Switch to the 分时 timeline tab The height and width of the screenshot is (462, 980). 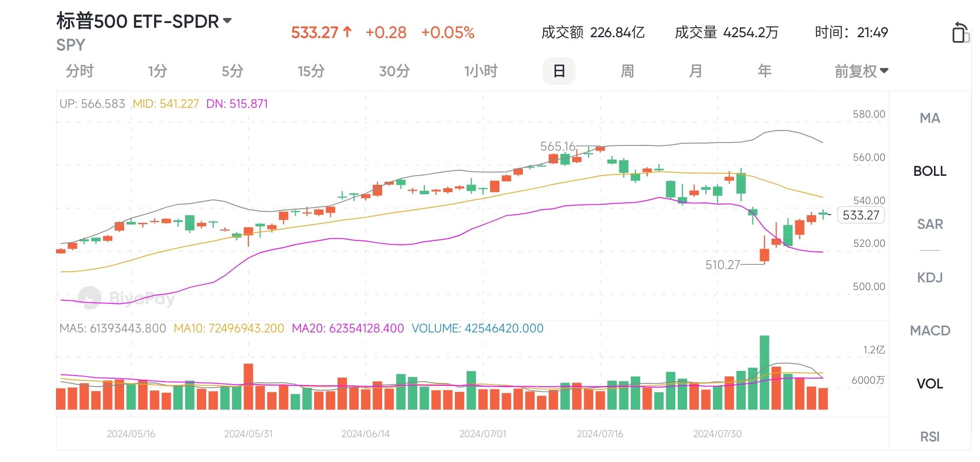click(80, 71)
